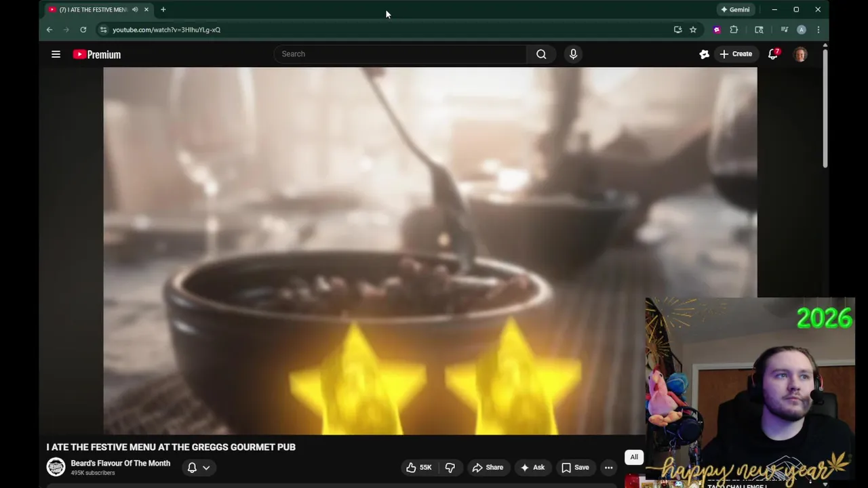Like the video with thumbs up

coord(418,468)
